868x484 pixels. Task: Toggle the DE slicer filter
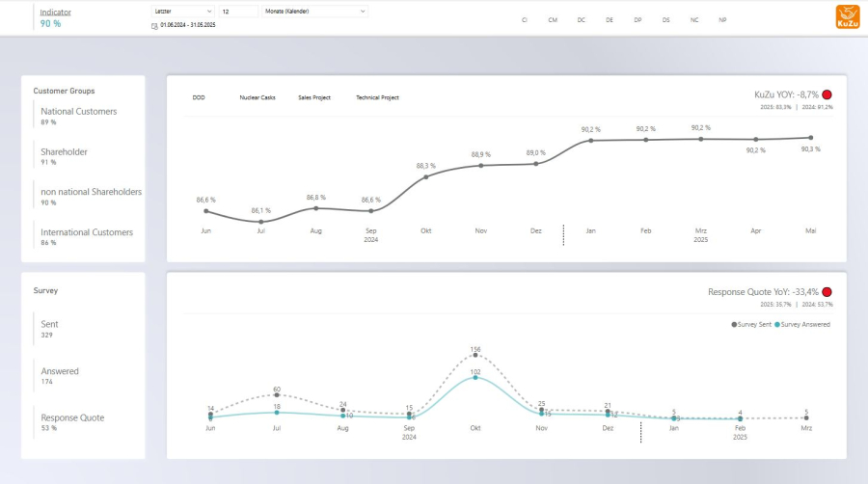pyautogui.click(x=610, y=19)
